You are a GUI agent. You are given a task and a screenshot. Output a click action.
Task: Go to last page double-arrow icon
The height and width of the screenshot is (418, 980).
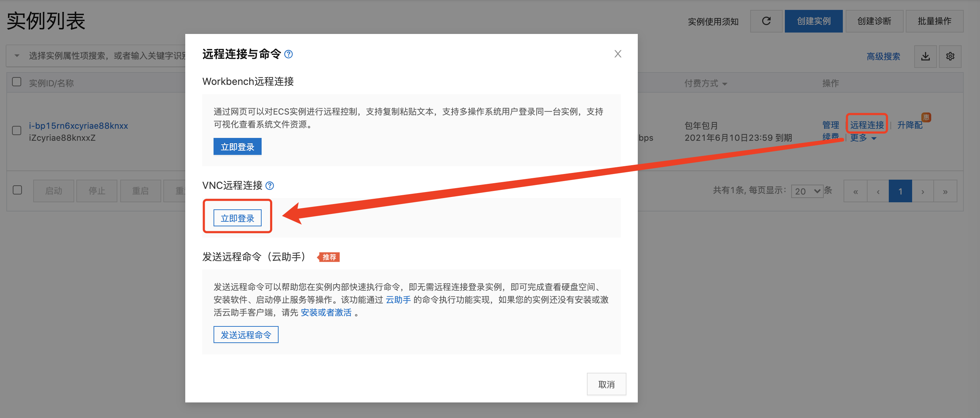[x=945, y=191]
